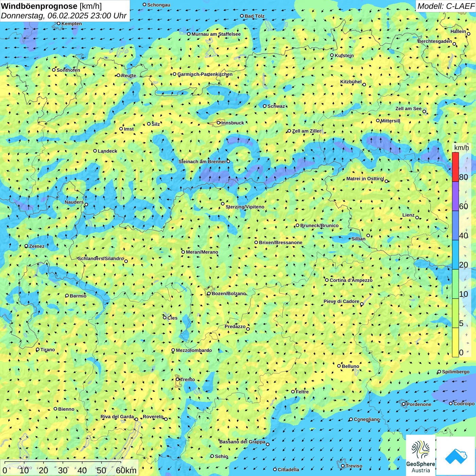Click the Sonthofen label
Image resolution: width=476 pixels, height=476 pixels.
coord(68,70)
